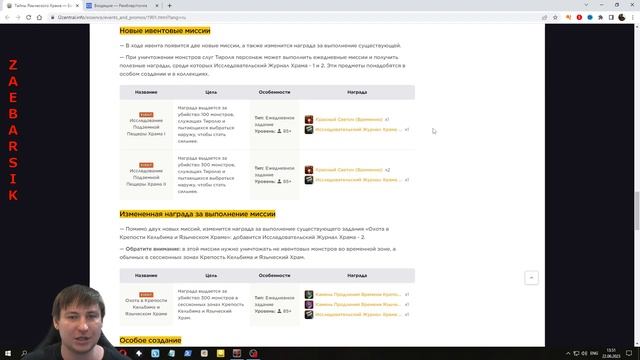Open the second mission's red item reward link

349,170
